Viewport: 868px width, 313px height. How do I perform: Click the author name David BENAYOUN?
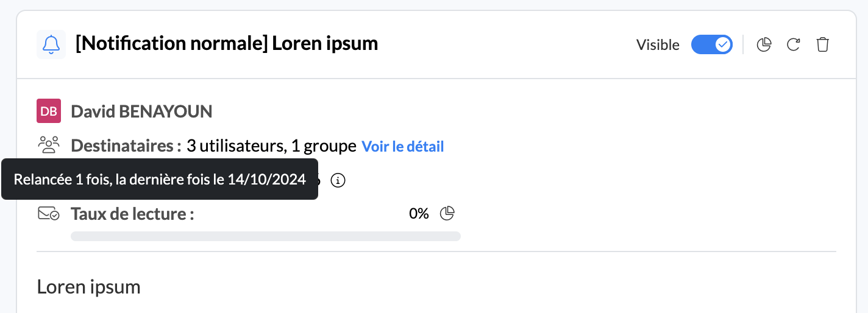(x=141, y=111)
